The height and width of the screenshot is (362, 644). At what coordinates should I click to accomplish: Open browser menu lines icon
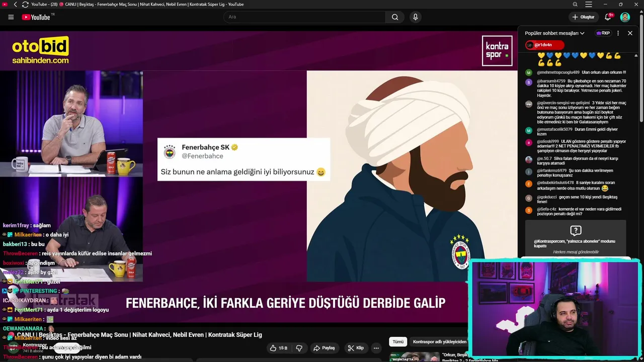point(589,5)
